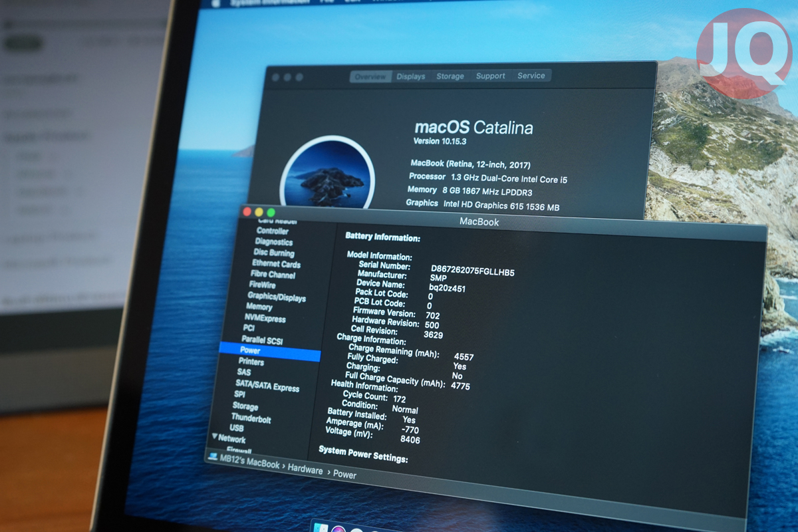Zoom the System Information window with green button

(x=271, y=213)
